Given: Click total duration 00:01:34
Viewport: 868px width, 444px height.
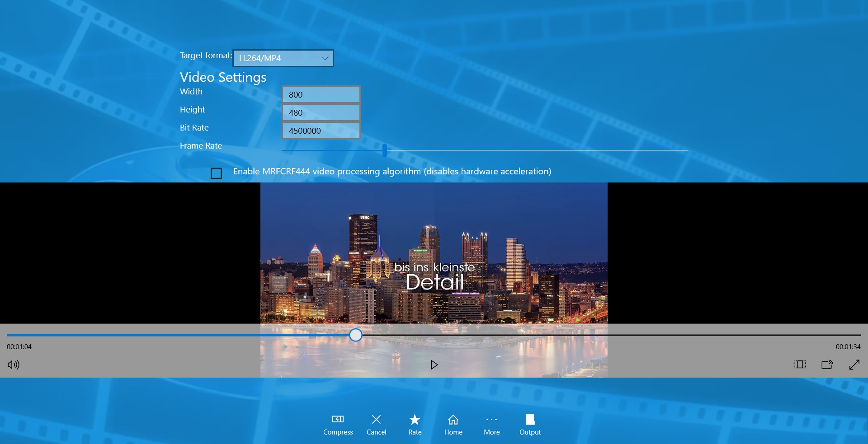Looking at the screenshot, I should [848, 347].
